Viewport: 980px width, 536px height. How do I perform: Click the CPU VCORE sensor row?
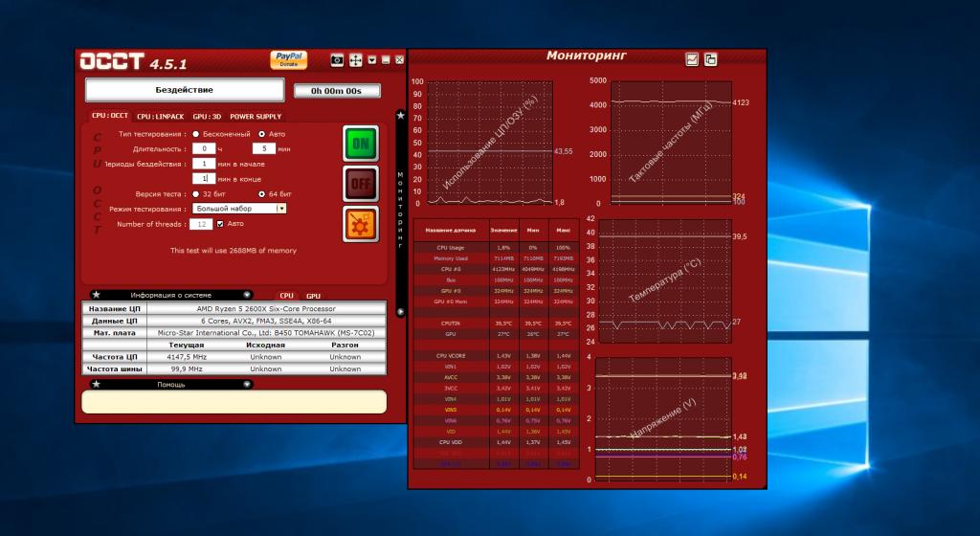pos(497,356)
